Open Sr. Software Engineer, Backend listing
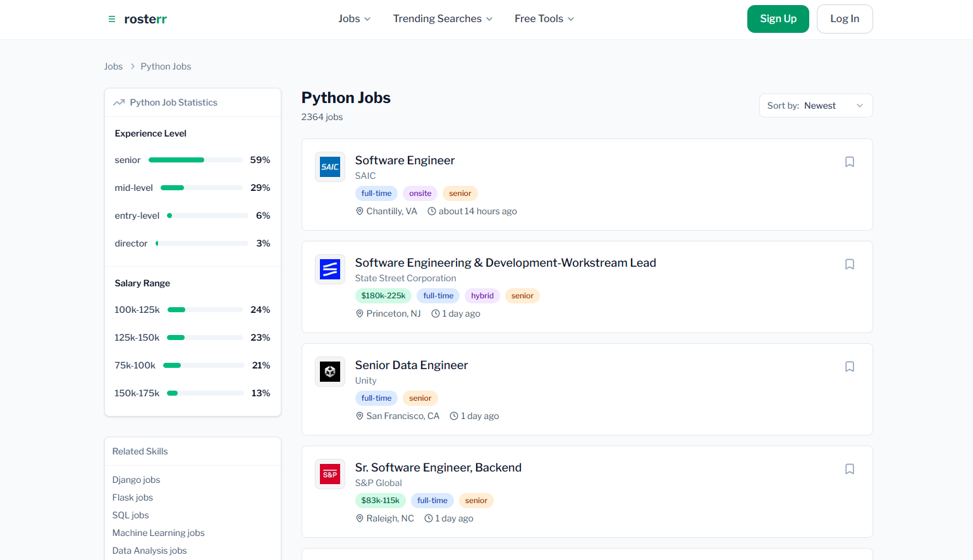The width and height of the screenshot is (973, 560). [x=438, y=468]
